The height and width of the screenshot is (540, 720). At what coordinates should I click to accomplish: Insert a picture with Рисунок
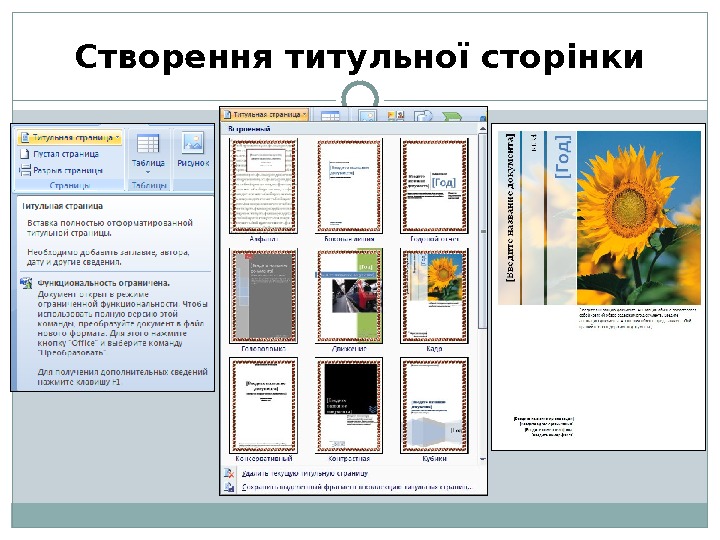click(x=193, y=151)
